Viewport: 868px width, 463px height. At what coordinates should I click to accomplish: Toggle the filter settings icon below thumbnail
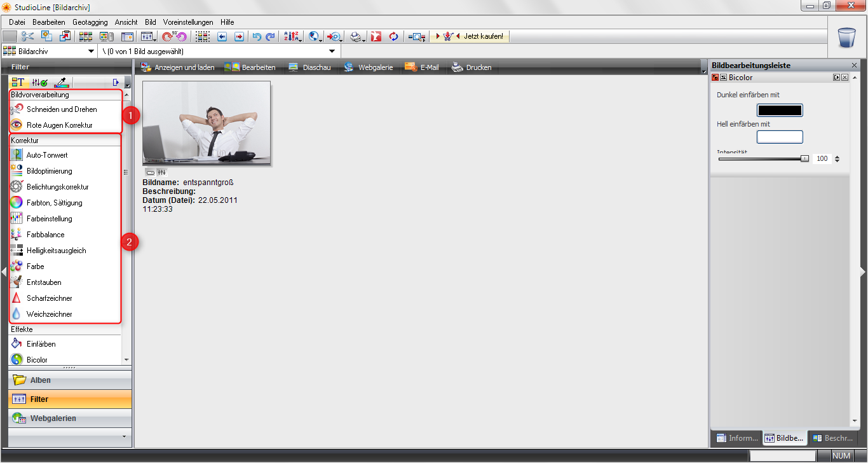click(x=161, y=172)
